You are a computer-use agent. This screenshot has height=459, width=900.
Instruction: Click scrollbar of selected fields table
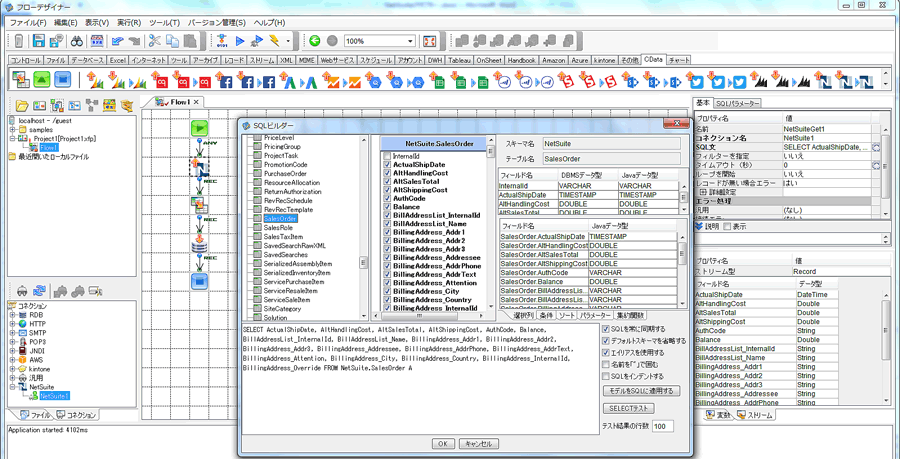[x=683, y=269]
